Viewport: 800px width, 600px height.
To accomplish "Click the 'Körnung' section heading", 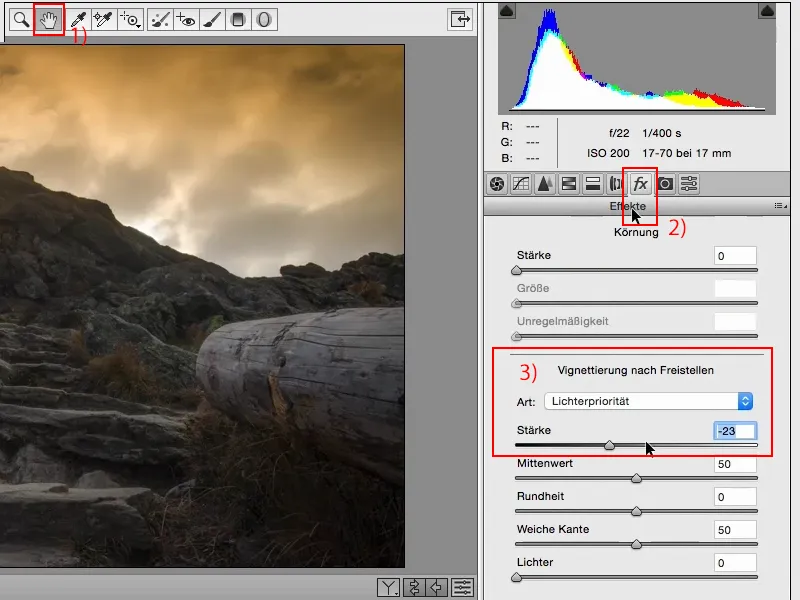I will pyautogui.click(x=636, y=232).
